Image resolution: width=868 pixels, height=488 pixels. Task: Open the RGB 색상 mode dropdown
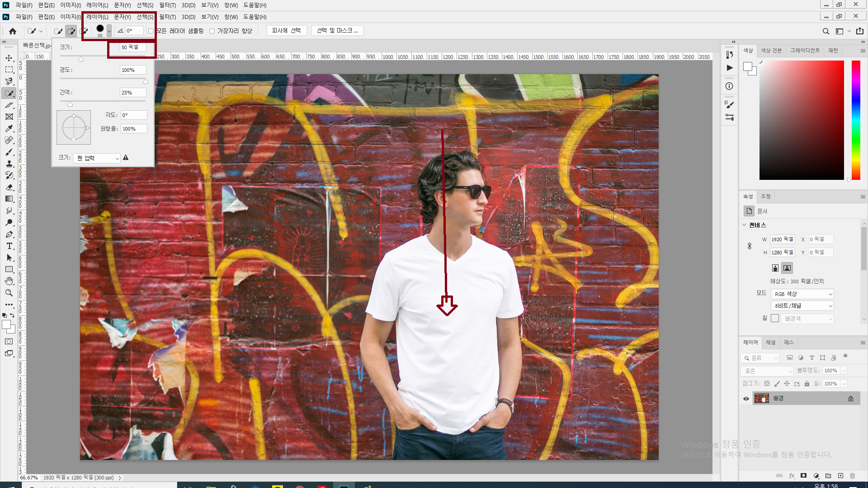[802, 294]
